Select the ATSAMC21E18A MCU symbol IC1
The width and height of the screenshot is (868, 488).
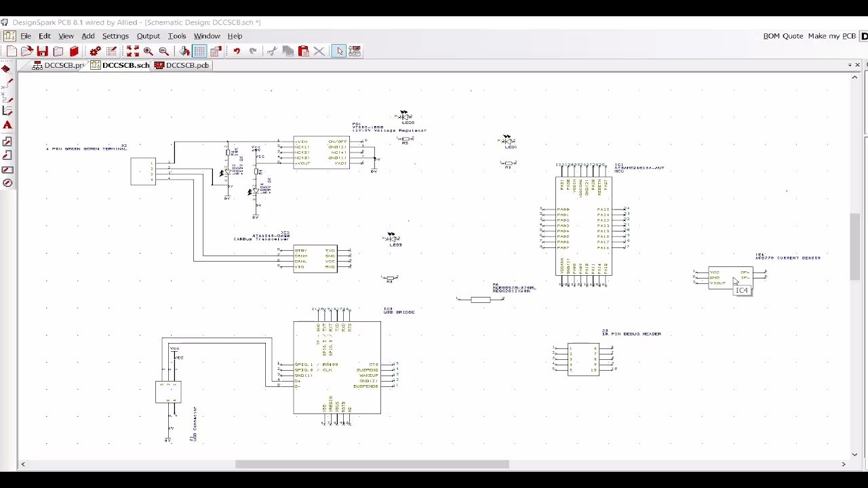click(584, 226)
